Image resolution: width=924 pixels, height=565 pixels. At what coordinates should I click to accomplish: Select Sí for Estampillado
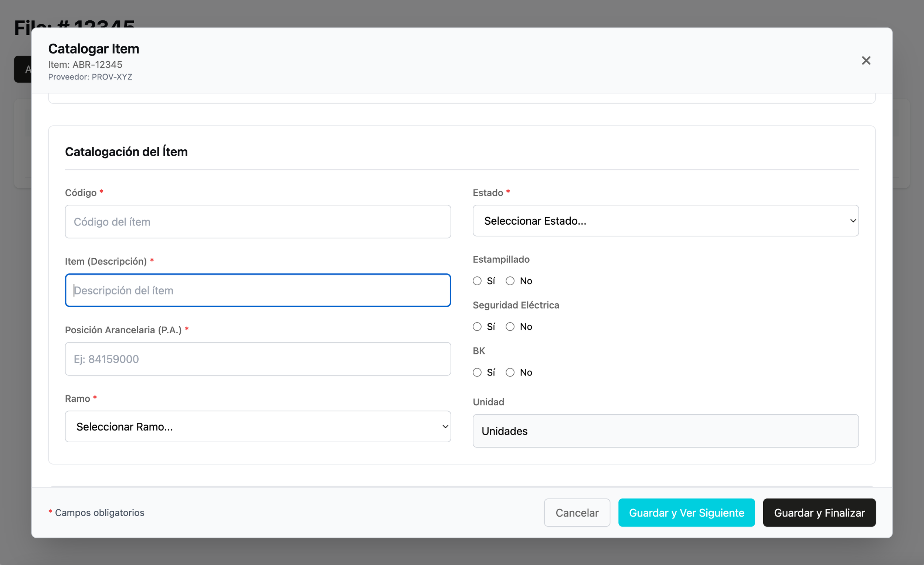(477, 281)
